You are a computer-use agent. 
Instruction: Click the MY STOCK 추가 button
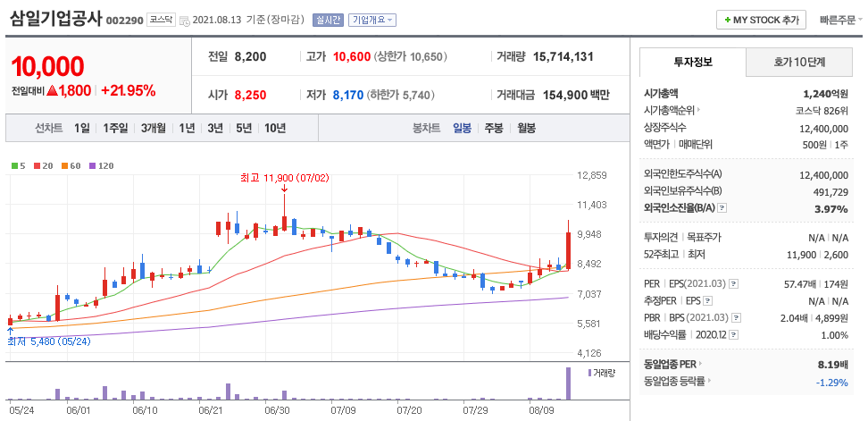(761, 21)
